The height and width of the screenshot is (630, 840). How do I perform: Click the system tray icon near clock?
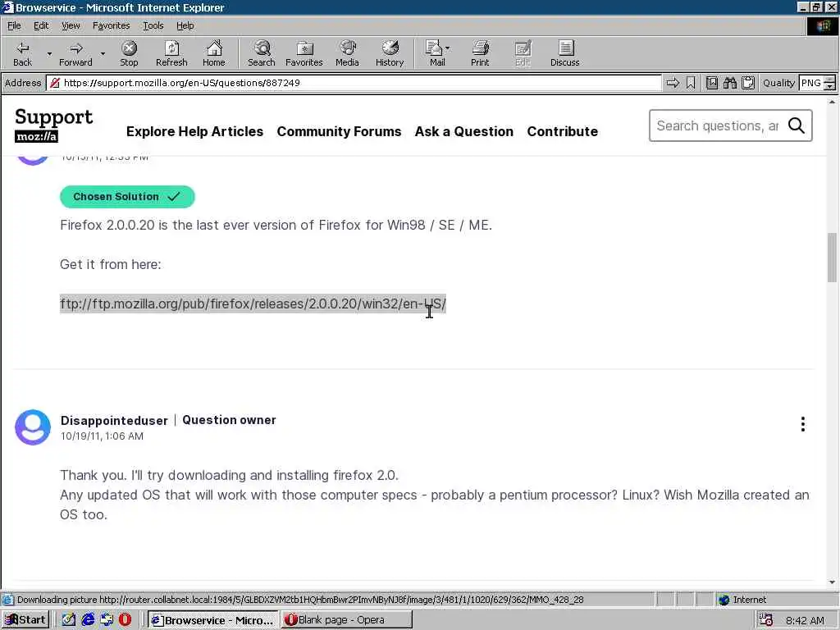(766, 620)
